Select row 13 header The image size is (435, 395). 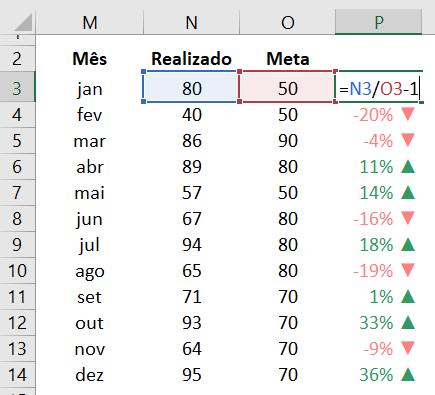click(x=17, y=349)
